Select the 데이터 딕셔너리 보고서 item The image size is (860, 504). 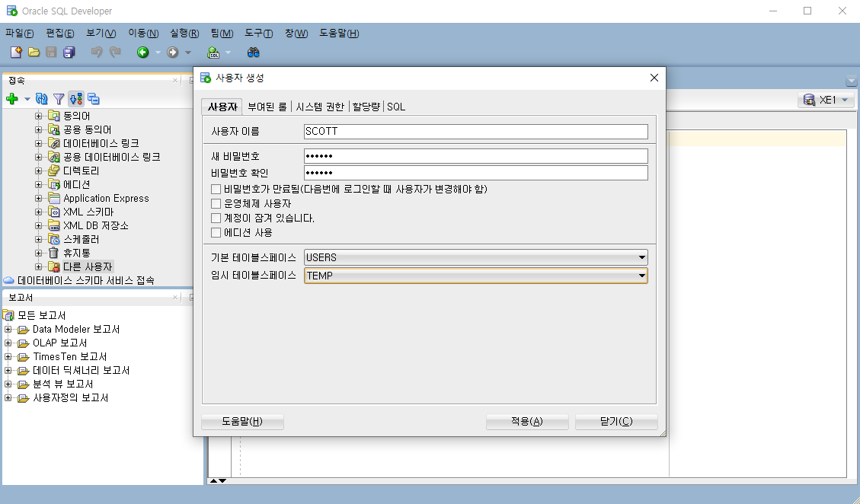click(x=82, y=370)
